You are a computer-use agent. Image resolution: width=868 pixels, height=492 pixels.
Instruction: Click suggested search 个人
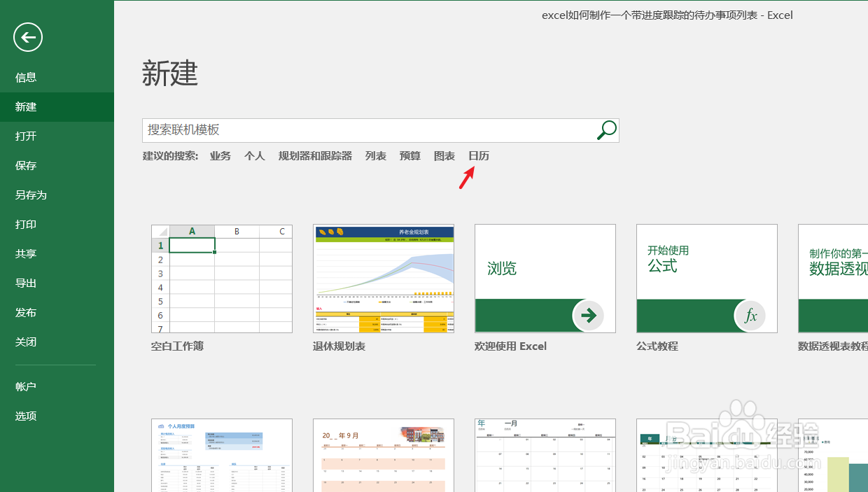(x=255, y=156)
